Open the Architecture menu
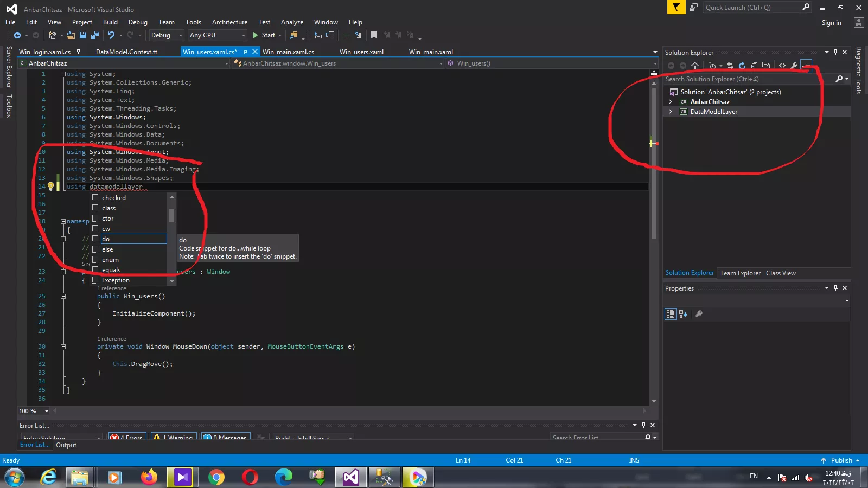The width and height of the screenshot is (868, 488). point(229,22)
